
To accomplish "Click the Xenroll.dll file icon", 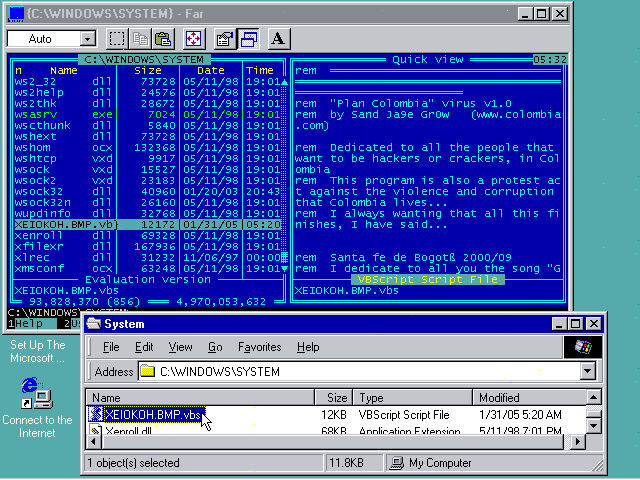I will click(96, 430).
